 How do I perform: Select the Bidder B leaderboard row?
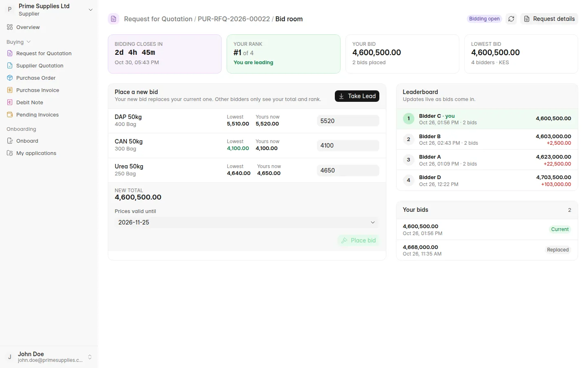(487, 139)
